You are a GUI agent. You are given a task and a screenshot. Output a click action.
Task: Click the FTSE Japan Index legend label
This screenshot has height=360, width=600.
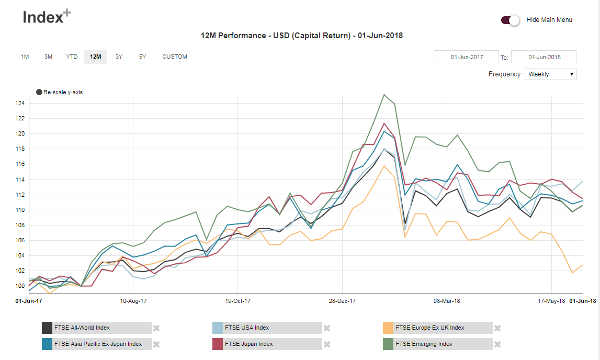249,344
